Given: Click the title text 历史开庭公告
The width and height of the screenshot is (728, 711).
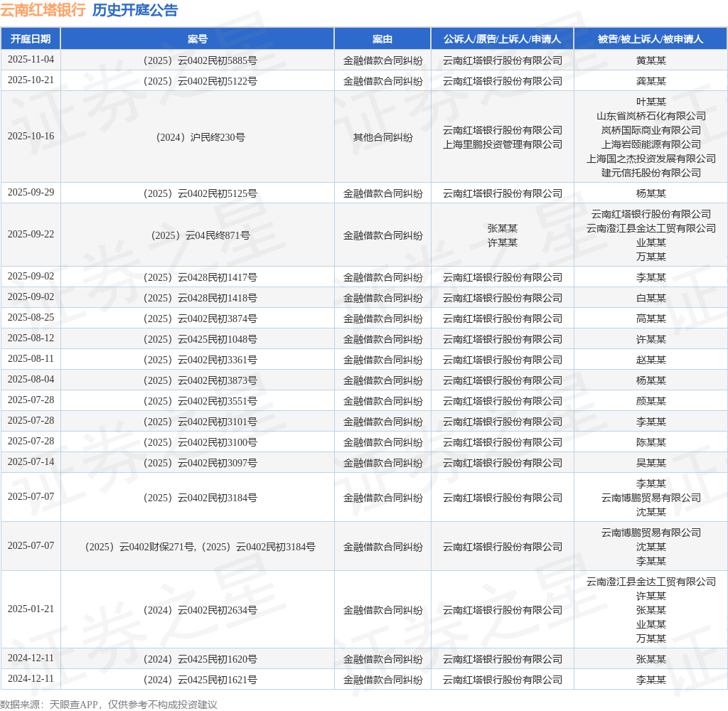Looking at the screenshot, I should (135, 10).
